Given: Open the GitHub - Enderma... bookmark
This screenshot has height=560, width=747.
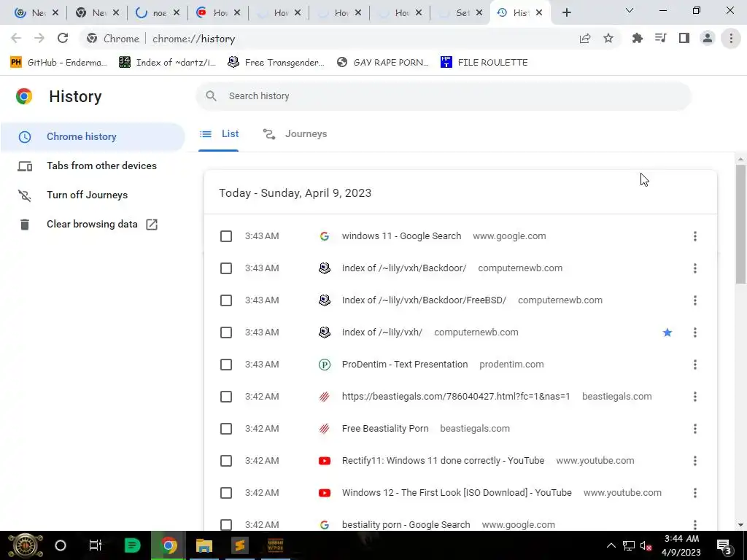Looking at the screenshot, I should pos(58,63).
